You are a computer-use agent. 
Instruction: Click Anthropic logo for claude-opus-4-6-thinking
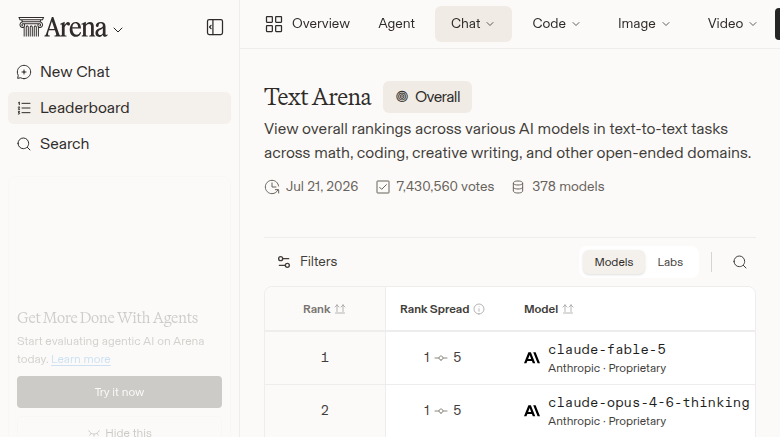[532, 411]
